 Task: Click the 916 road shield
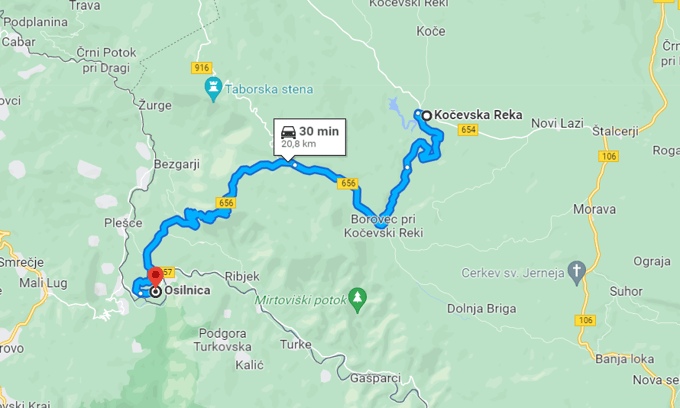coord(201,68)
